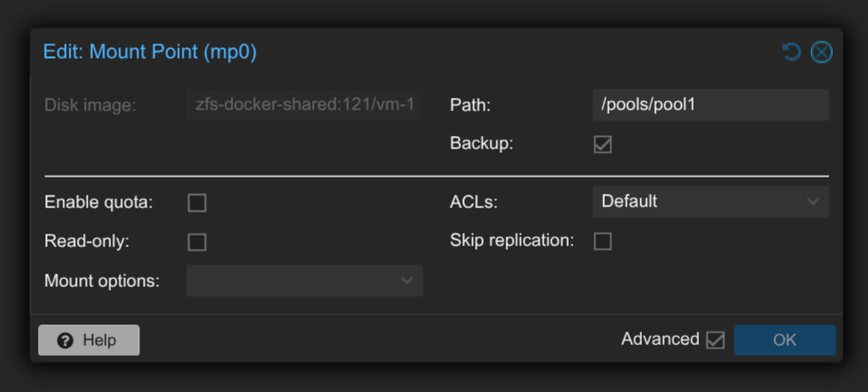Viewport: 868px width, 392px height.
Task: Click the dialog title Edit: Mount Point (mp0)
Action: coord(150,53)
